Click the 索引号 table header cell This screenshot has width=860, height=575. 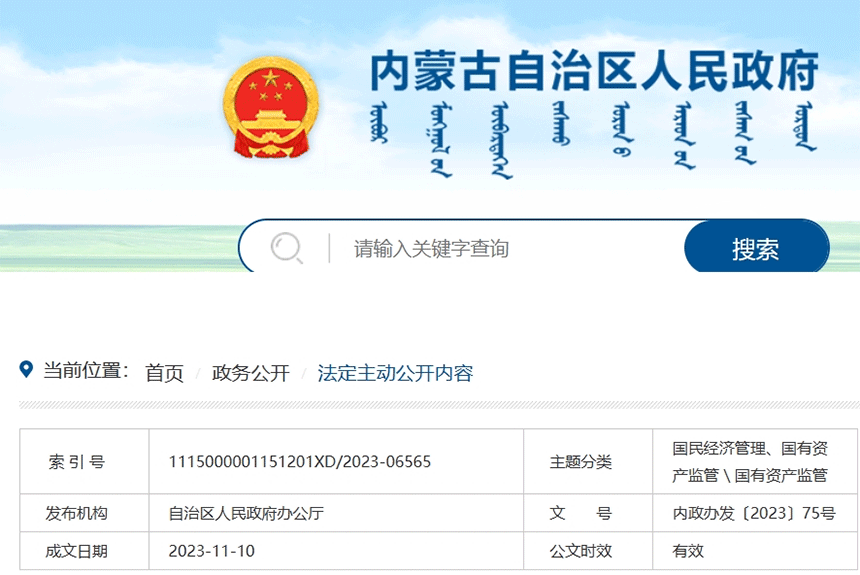(x=76, y=462)
